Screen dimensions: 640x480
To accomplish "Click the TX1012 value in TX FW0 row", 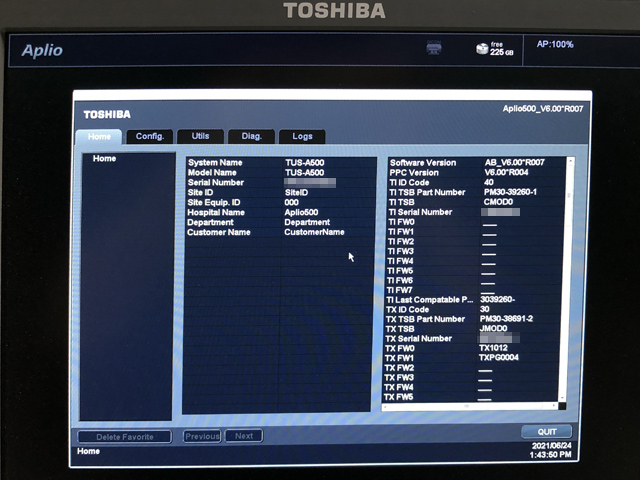I will tap(493, 348).
